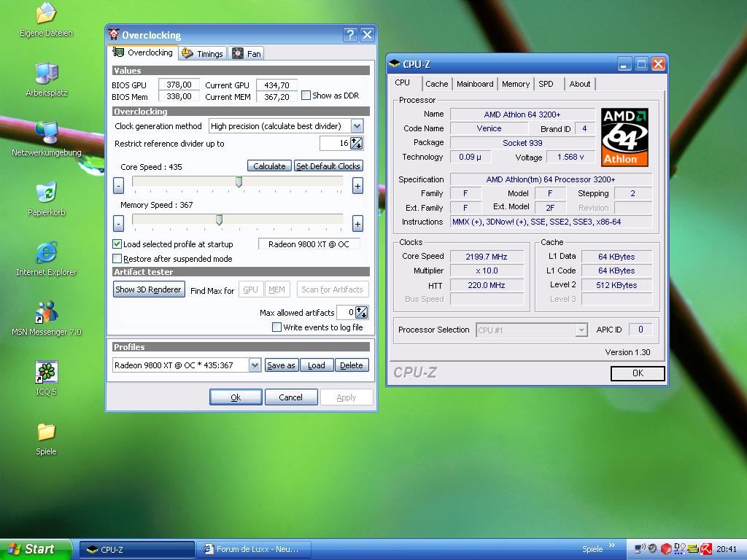Enable Restore after suspended mode
The width and height of the screenshot is (747, 560).
(117, 259)
